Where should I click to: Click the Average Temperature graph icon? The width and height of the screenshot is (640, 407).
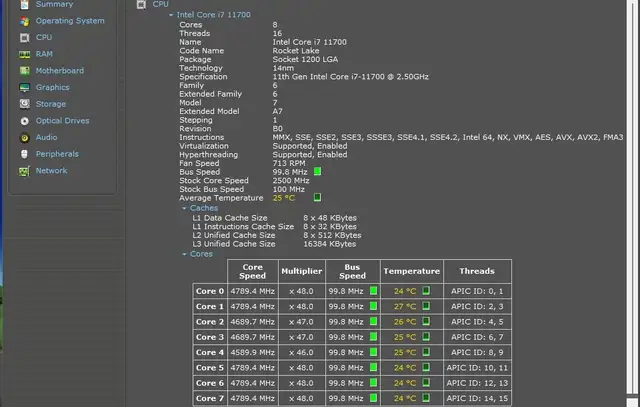[317, 197]
